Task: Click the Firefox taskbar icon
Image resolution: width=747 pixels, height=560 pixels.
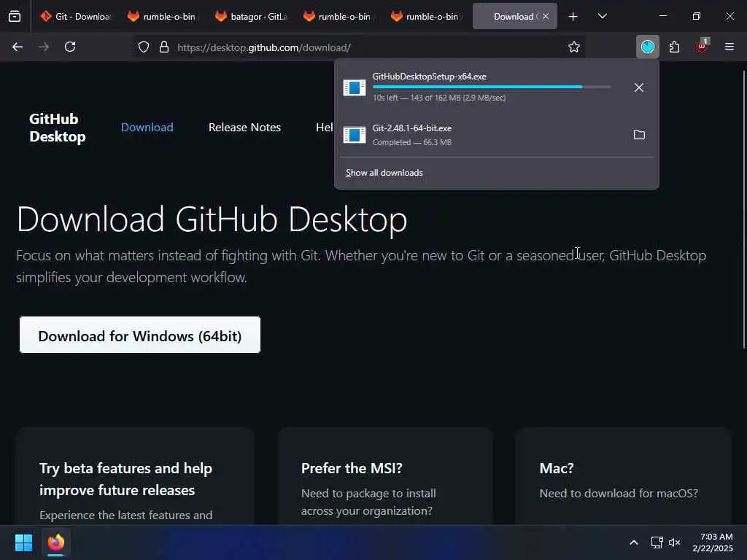Action: coord(56,542)
